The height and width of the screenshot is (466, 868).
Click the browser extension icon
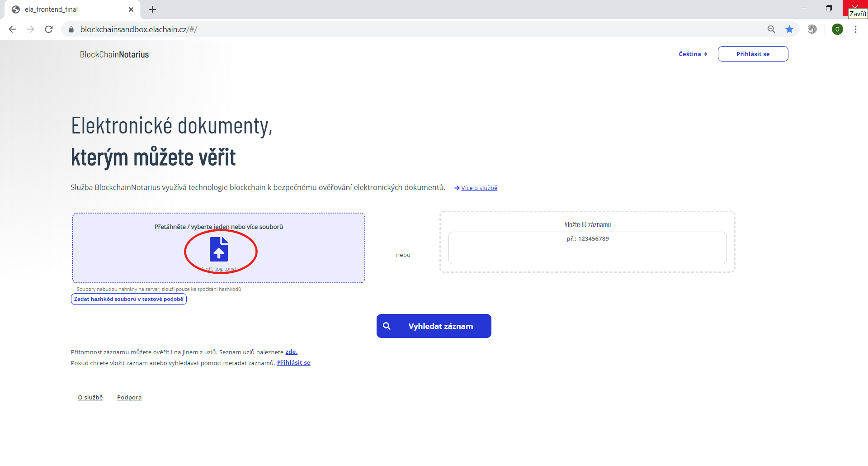(x=812, y=29)
